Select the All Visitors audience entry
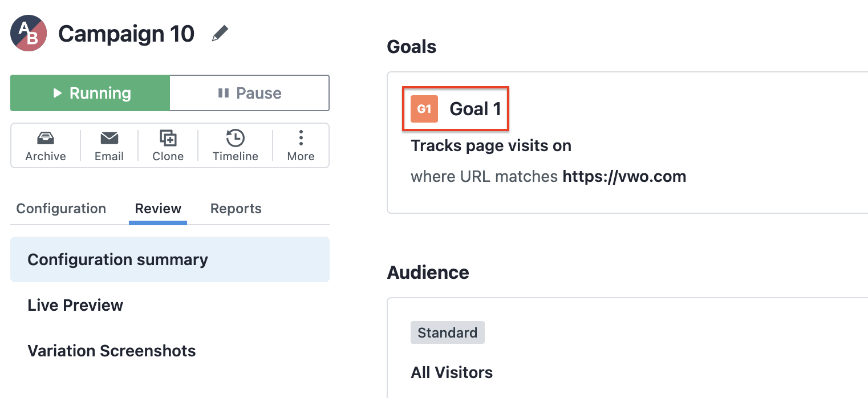Screen dimensions: 868x398 pyautogui.click(x=452, y=373)
